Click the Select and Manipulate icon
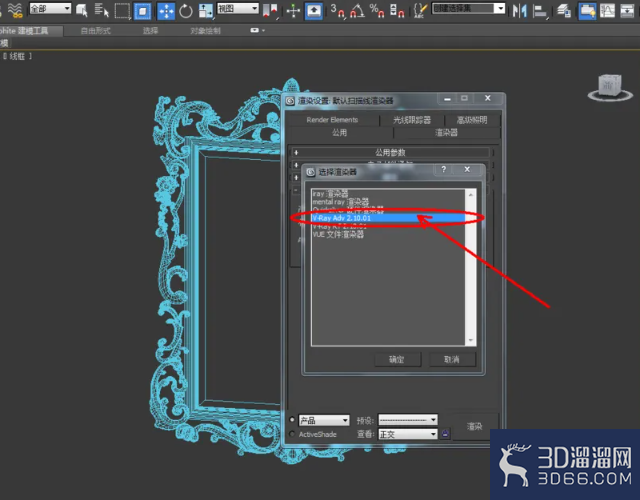Screen dimensions: 640x500 pos(293,11)
